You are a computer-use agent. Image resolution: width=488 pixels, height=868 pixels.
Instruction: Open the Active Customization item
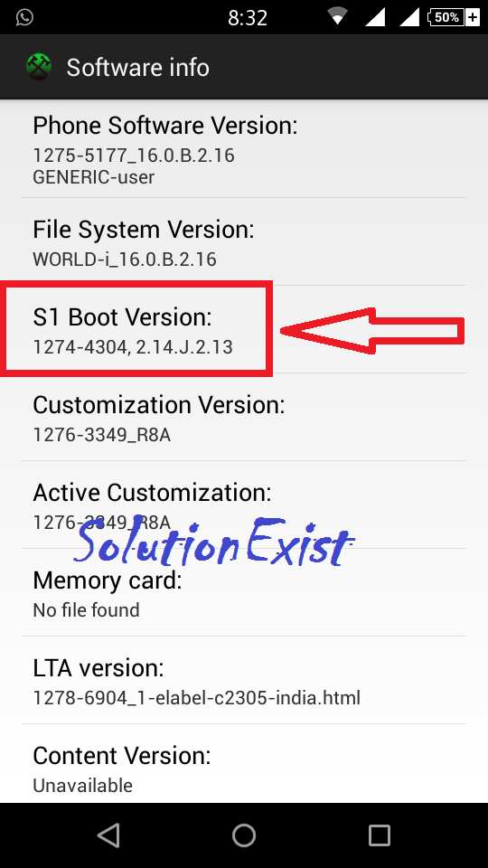click(244, 505)
